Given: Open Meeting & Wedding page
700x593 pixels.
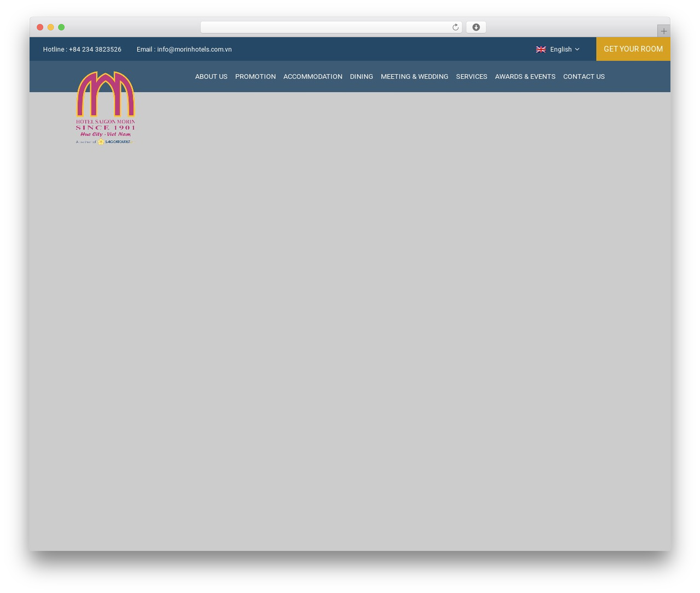Looking at the screenshot, I should coord(415,77).
